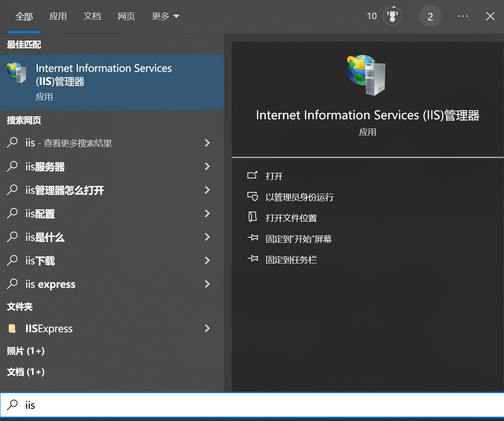Viewport: 504px width, 421px height.
Task: Click the open icon next to 打开
Action: coord(252,175)
